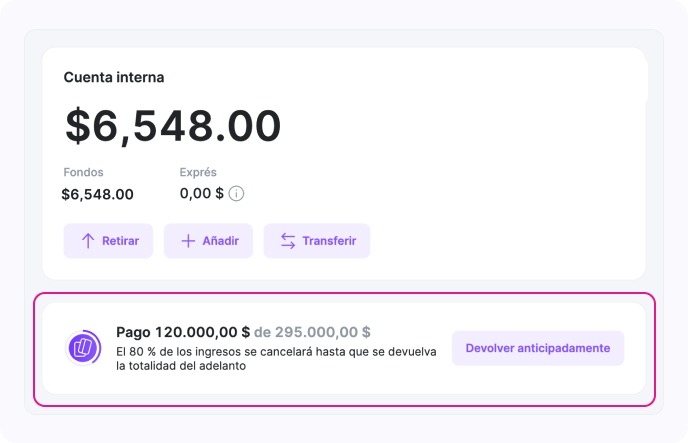Click the large $6,548.00 account balance
Viewport: 688px width, 443px height.
coord(173,126)
